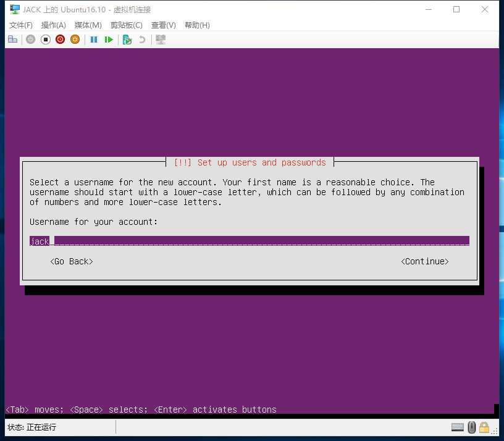
Task: Open the 操作(A) menu
Action: [x=53, y=25]
